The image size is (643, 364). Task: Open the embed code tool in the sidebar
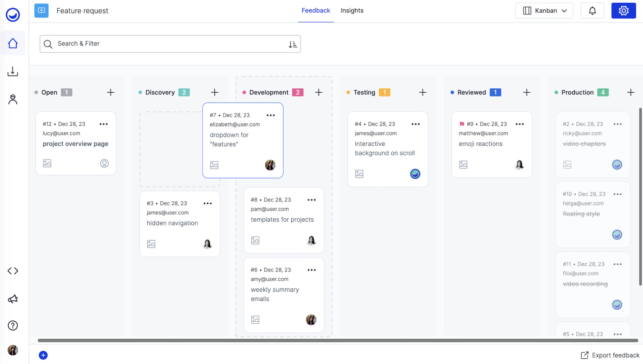[x=13, y=271]
